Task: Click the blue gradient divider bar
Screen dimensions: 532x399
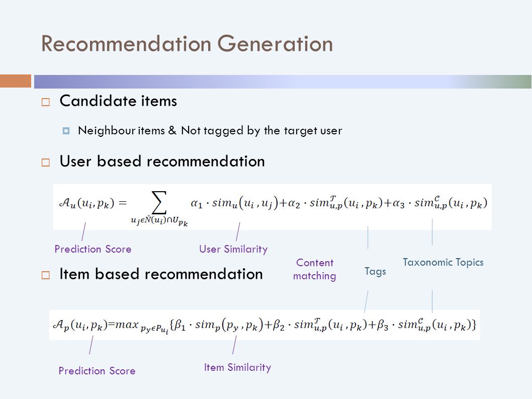Action: [283, 82]
